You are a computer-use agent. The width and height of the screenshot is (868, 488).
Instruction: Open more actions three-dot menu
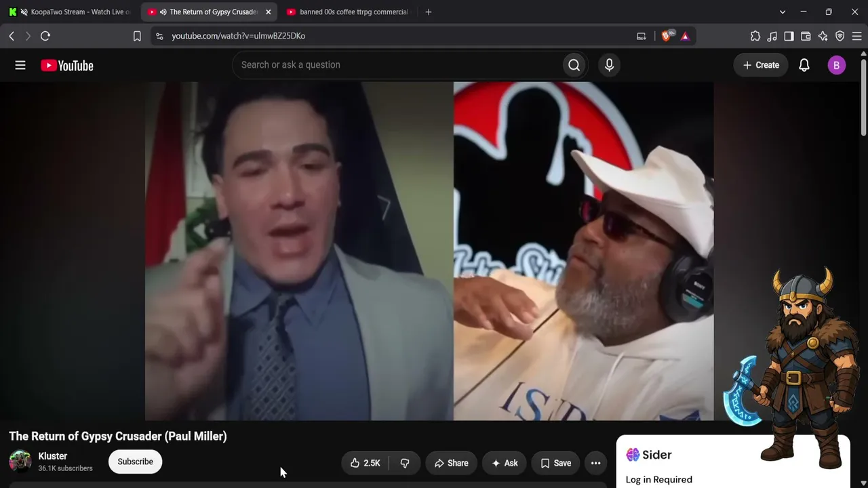(x=596, y=463)
